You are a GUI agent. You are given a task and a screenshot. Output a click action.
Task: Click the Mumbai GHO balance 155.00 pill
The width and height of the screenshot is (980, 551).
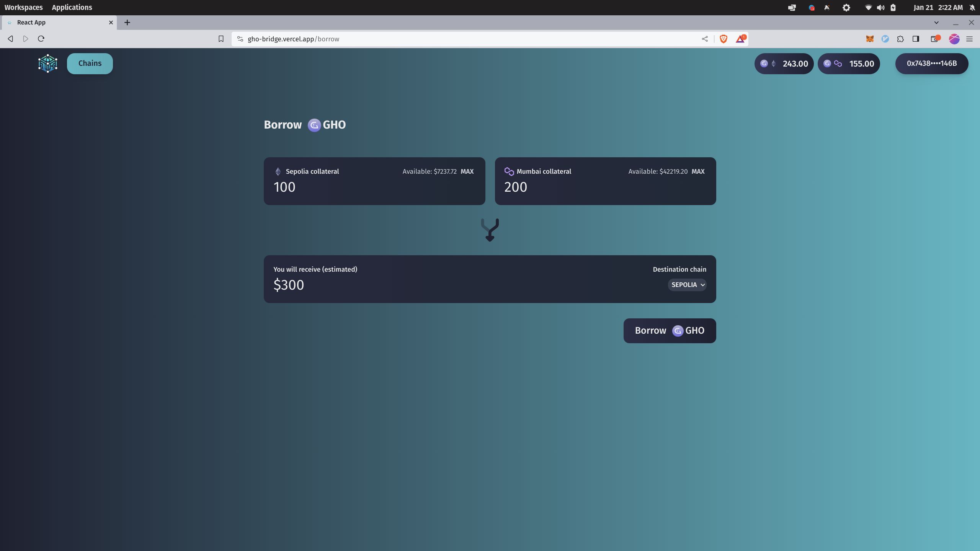click(x=849, y=64)
